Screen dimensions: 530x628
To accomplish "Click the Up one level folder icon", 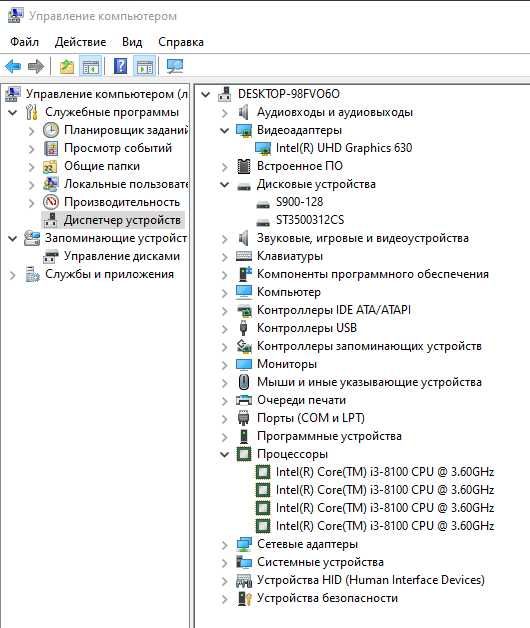I will (67, 66).
